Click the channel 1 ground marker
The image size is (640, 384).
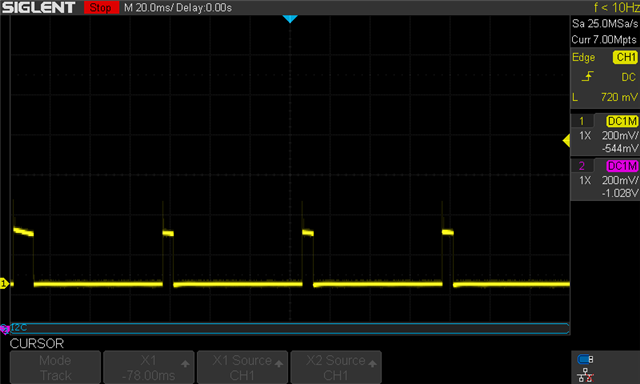tap(4, 284)
